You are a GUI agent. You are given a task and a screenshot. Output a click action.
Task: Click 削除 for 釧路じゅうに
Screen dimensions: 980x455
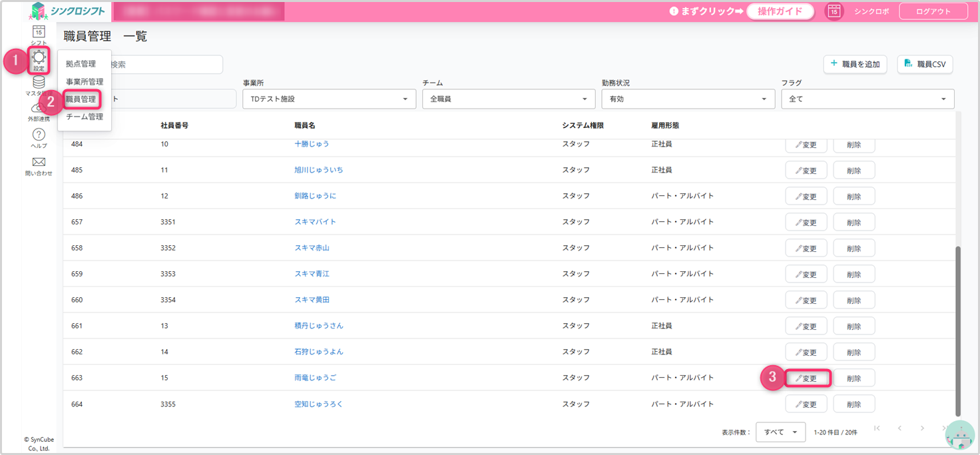pos(854,197)
